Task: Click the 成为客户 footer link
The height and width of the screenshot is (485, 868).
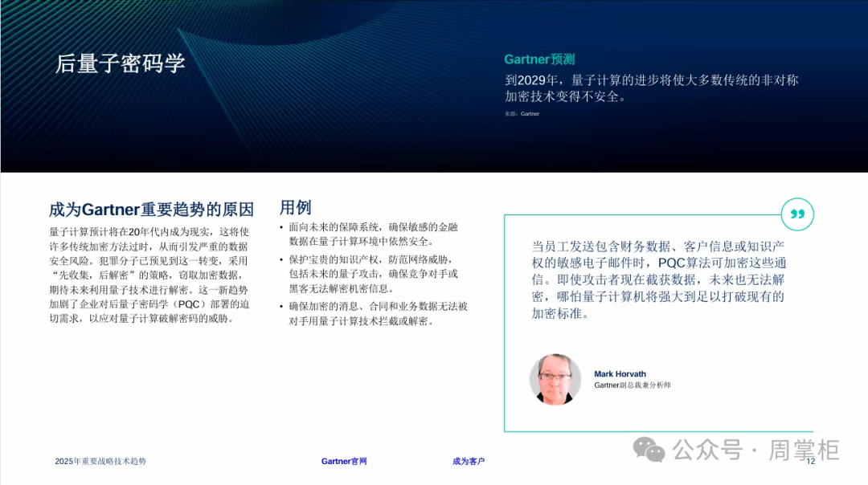Action: pos(469,461)
